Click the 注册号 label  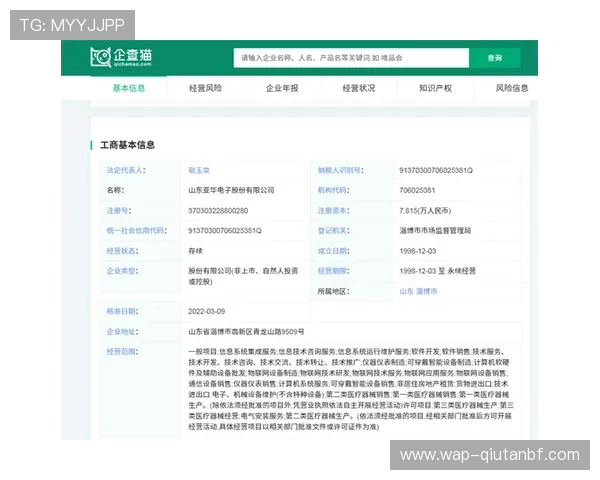click(x=119, y=211)
